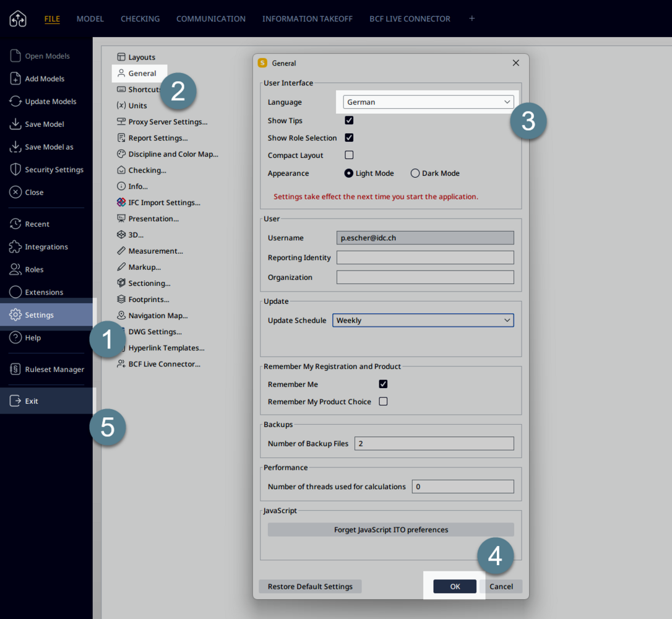Open Integrations via puzzle icon
Viewport: 672px width, 619px height.
[15, 247]
